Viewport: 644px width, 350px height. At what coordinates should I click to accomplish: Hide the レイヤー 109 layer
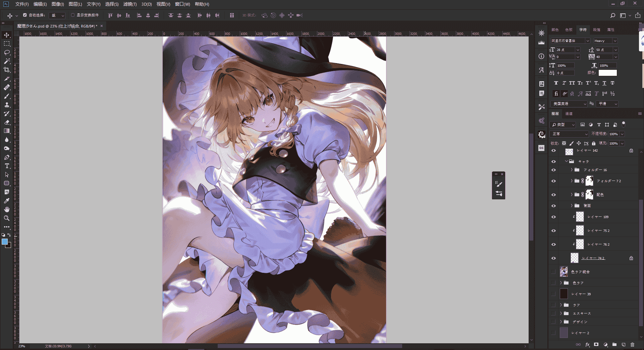click(x=553, y=217)
